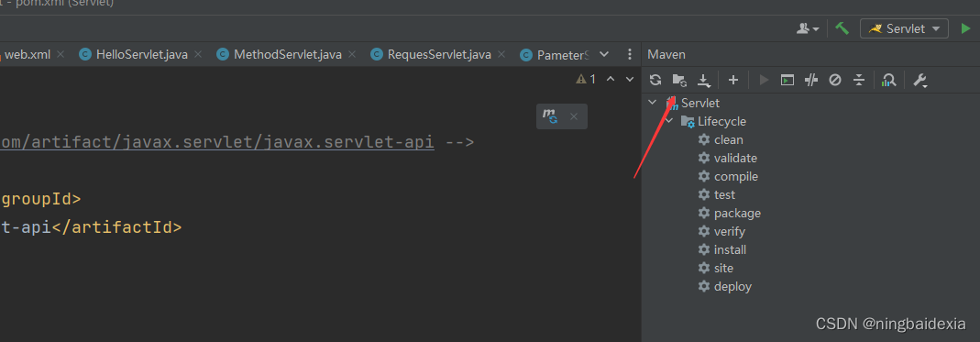Open the Servlet run configuration dropdown
Viewport: 980px width, 342px height.
905,28
